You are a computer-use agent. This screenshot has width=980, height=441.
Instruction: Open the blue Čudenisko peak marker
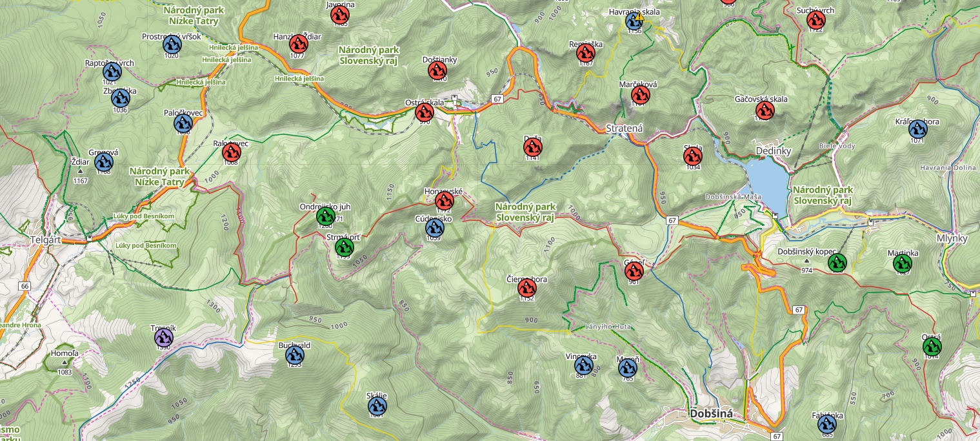click(x=435, y=228)
